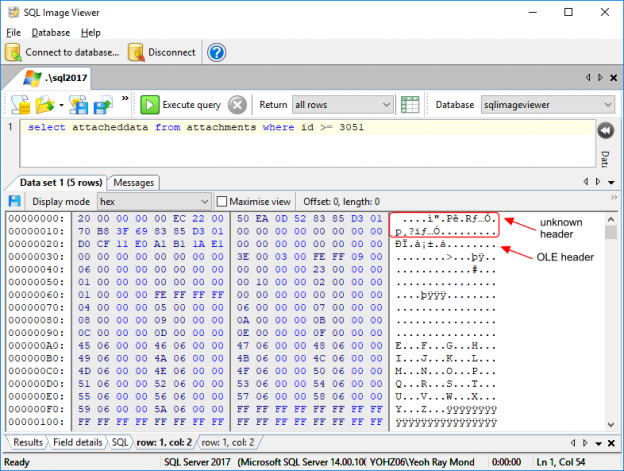Screen dimensions: 624x471
Task: Run the Execute query button
Action: point(181,105)
